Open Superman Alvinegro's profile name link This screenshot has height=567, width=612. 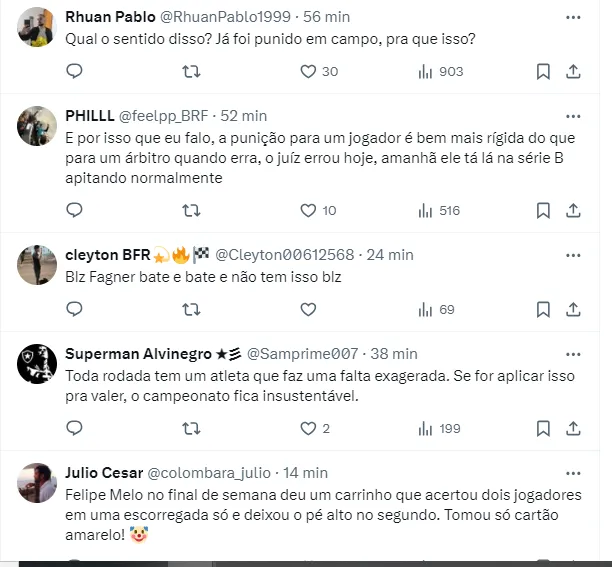point(138,354)
